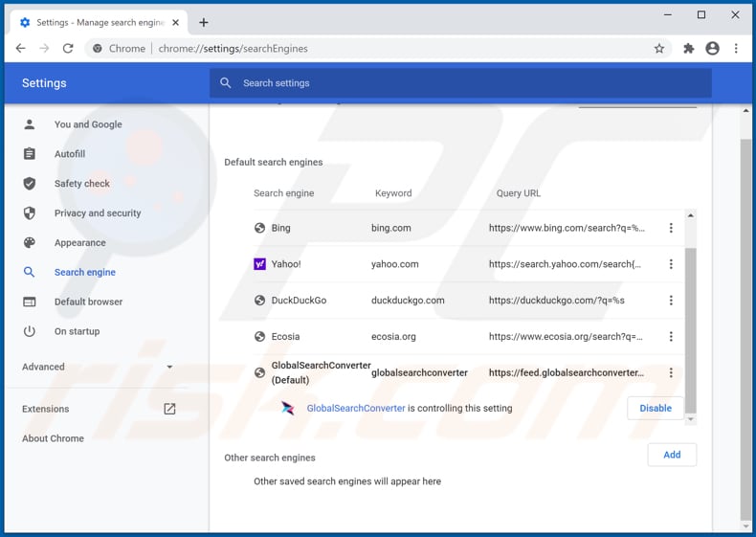
Task: Click the DuckDuckGo engine name
Action: coord(299,301)
